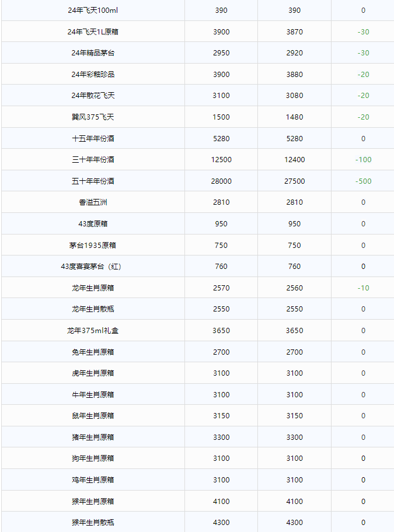Viewport: 394px width, 532px height.
Task: Click the 鼠年生肖原箱 product name
Action: pyautogui.click(x=93, y=415)
